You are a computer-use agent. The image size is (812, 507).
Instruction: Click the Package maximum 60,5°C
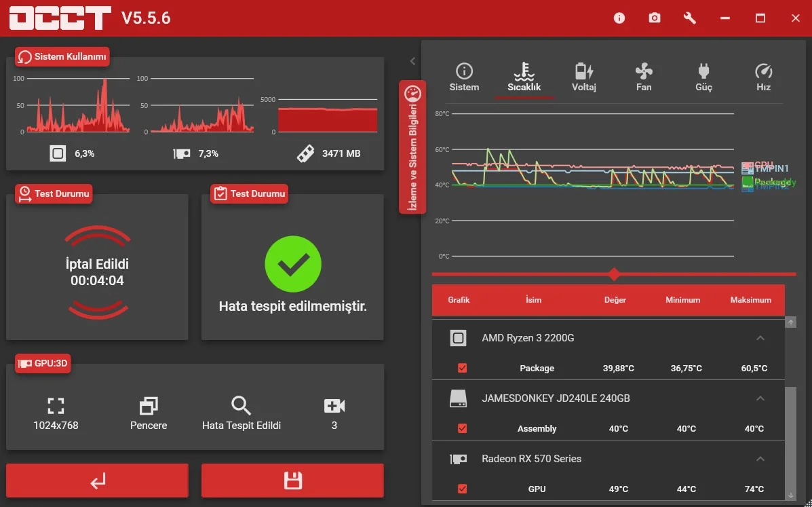pos(754,369)
